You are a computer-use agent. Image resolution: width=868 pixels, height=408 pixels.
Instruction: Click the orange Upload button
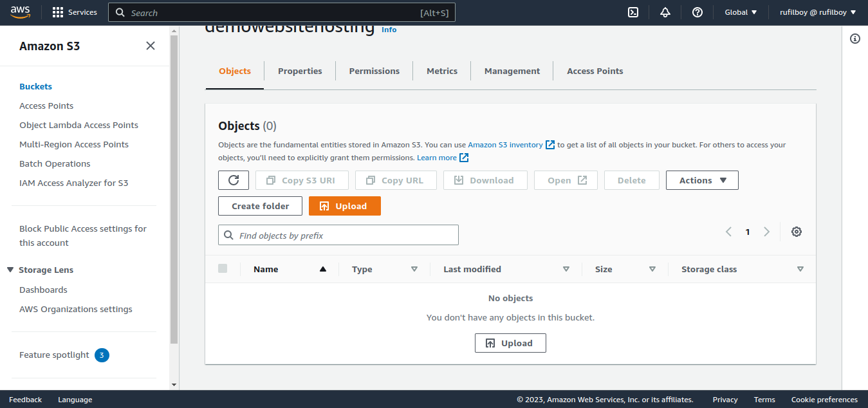click(345, 206)
